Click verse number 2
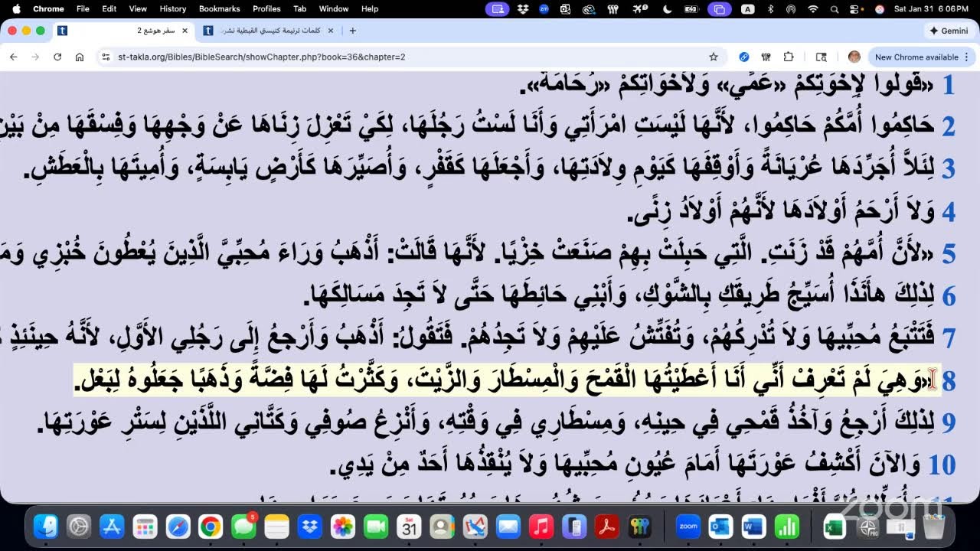The height and width of the screenshot is (551, 980). [x=949, y=126]
